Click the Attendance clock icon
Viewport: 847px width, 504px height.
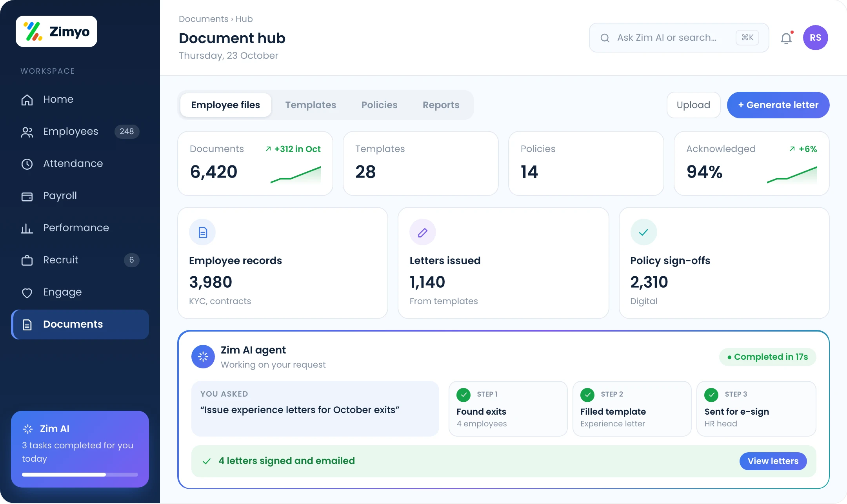[27, 164]
